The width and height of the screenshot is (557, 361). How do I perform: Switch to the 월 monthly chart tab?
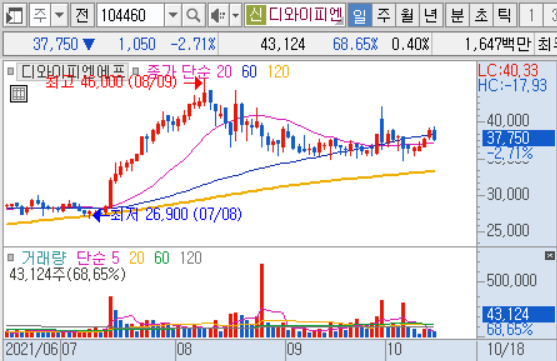pyautogui.click(x=407, y=15)
